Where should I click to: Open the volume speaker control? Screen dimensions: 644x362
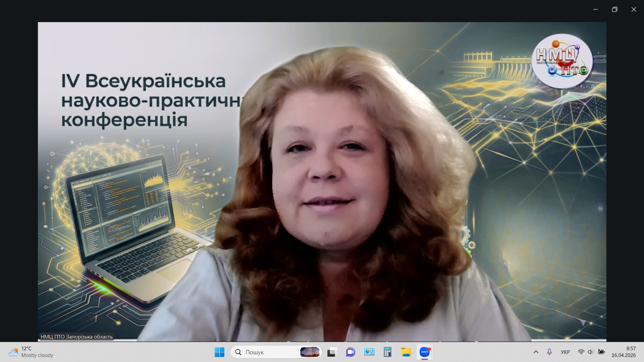pyautogui.click(x=591, y=352)
